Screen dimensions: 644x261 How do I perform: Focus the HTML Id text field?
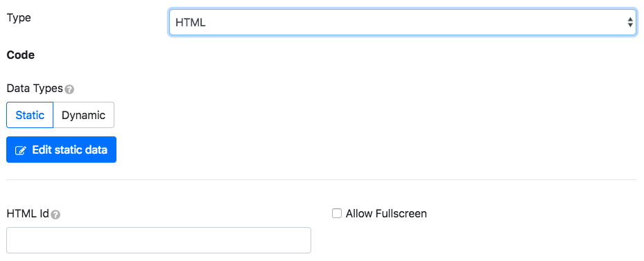tap(159, 240)
